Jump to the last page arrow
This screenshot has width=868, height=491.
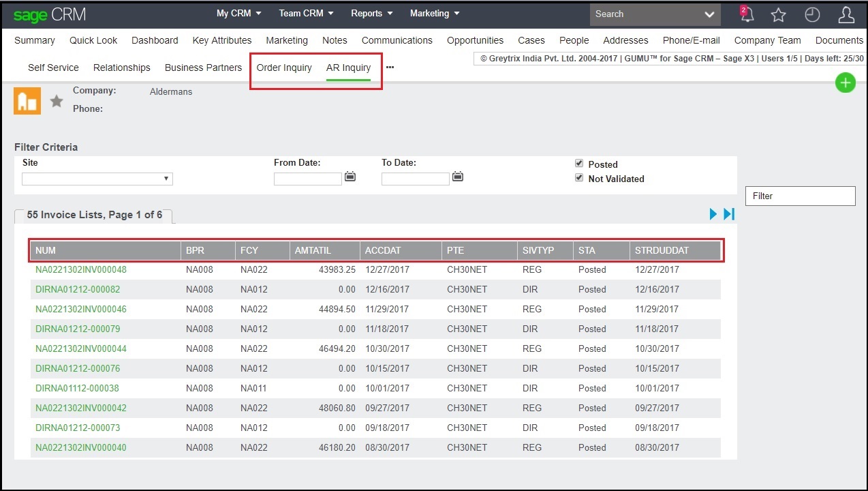coord(729,214)
